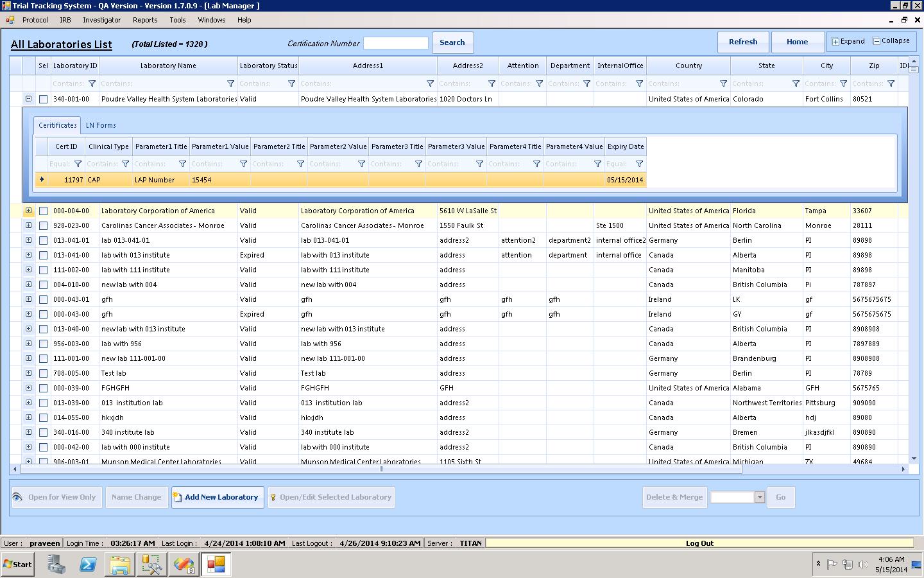The height and width of the screenshot is (578, 924).
Task: Click the filter funnel in Address1 column
Action: tap(430, 83)
